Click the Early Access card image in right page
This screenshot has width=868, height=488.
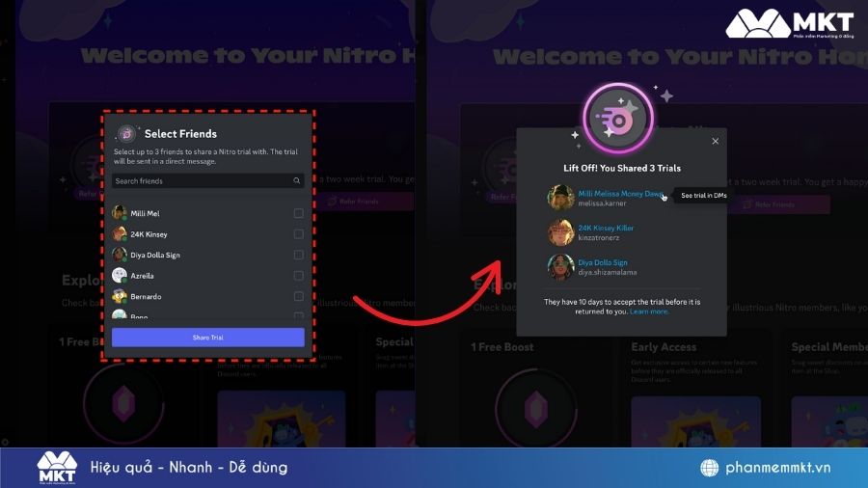click(695, 421)
